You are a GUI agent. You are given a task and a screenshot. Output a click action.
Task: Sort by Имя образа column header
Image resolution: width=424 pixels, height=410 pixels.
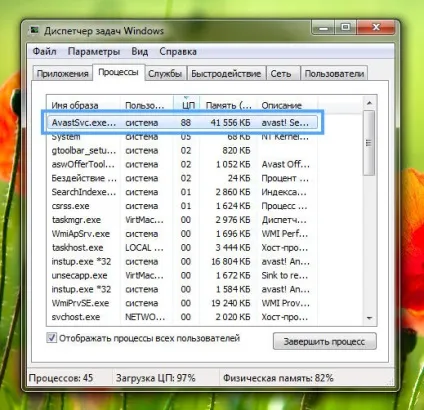[83, 105]
